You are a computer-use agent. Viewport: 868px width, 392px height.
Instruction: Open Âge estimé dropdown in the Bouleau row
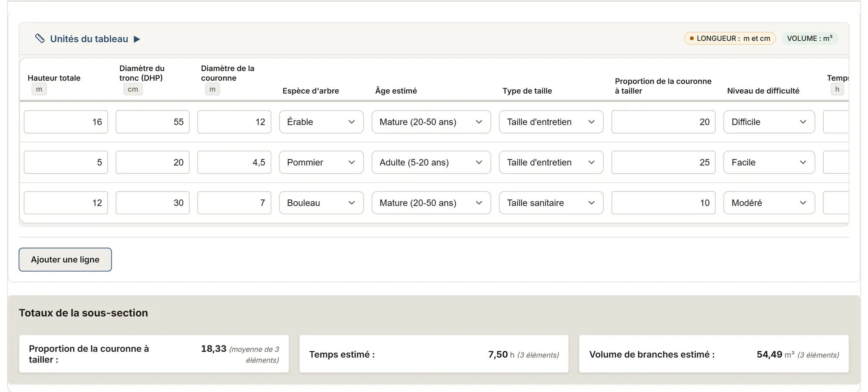431,203
